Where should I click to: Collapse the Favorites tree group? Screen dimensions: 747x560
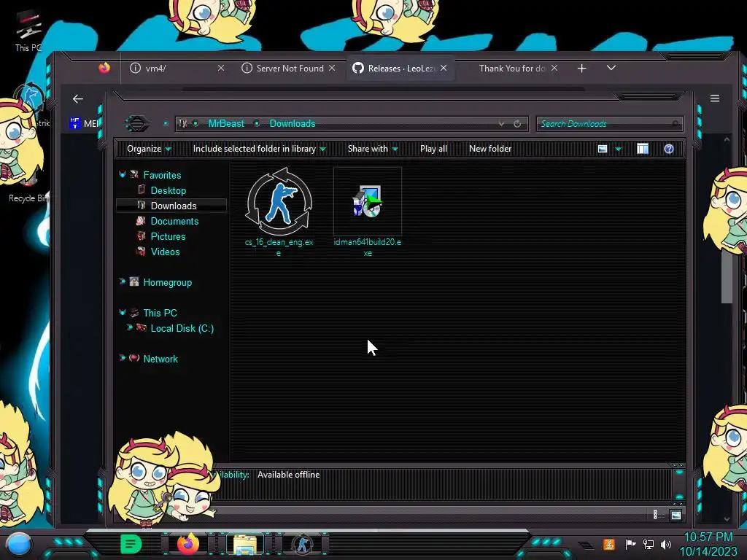coord(123,175)
